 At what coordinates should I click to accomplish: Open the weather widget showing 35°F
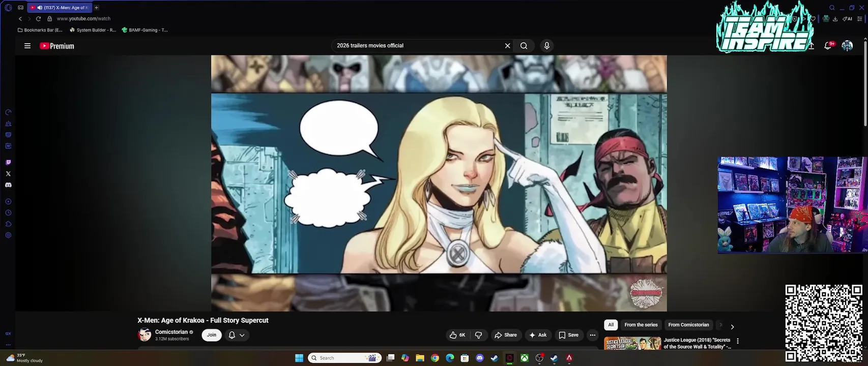24,358
